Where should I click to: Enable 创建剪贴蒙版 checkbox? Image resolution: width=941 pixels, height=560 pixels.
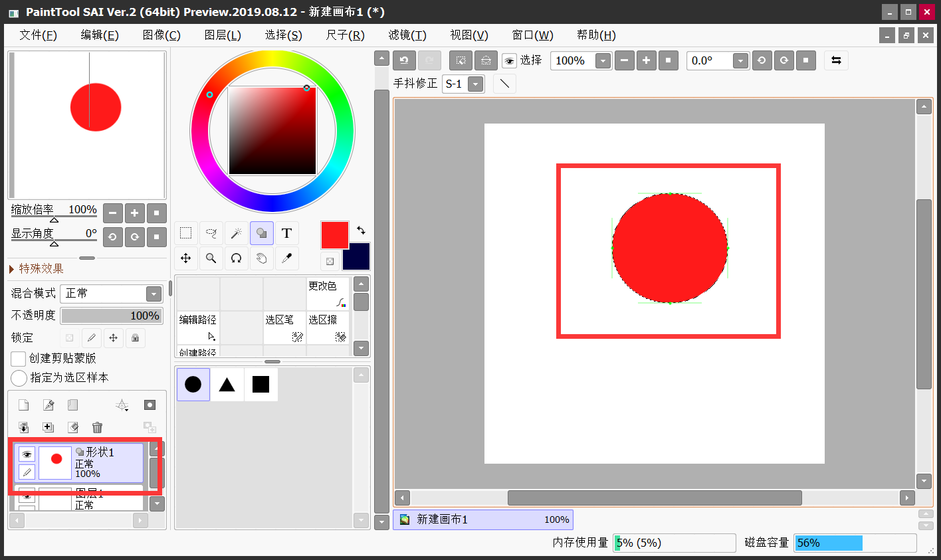(19, 359)
